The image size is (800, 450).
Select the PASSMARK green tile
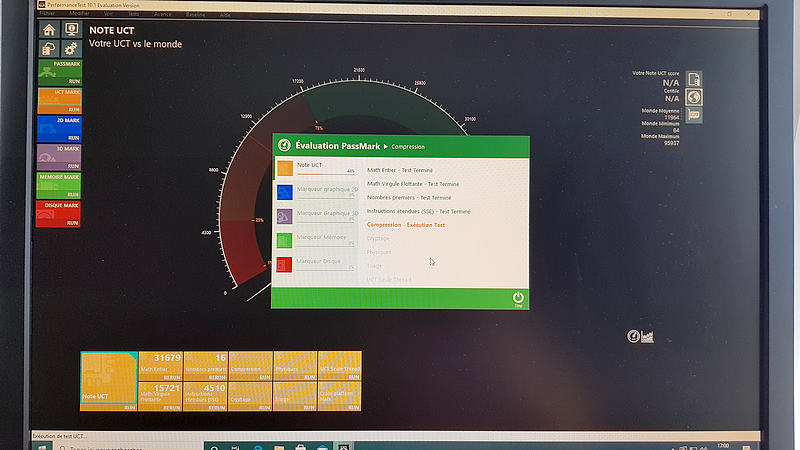coord(60,72)
